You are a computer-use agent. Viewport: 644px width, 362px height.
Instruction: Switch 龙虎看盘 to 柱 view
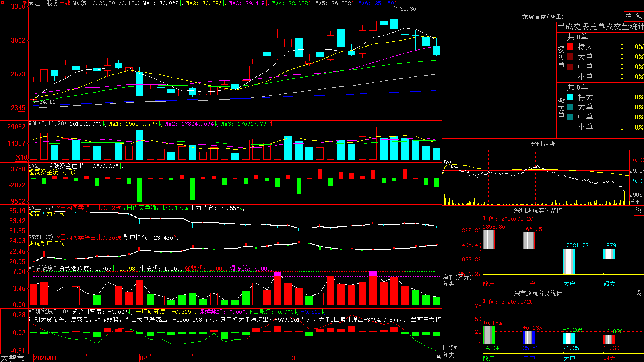pos(629,16)
